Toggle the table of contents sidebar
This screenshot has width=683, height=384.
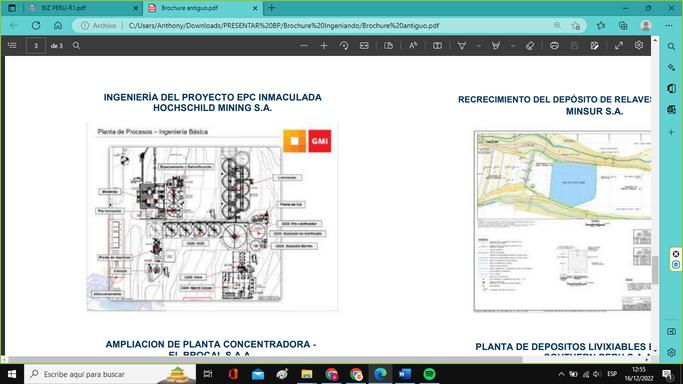tap(12, 45)
